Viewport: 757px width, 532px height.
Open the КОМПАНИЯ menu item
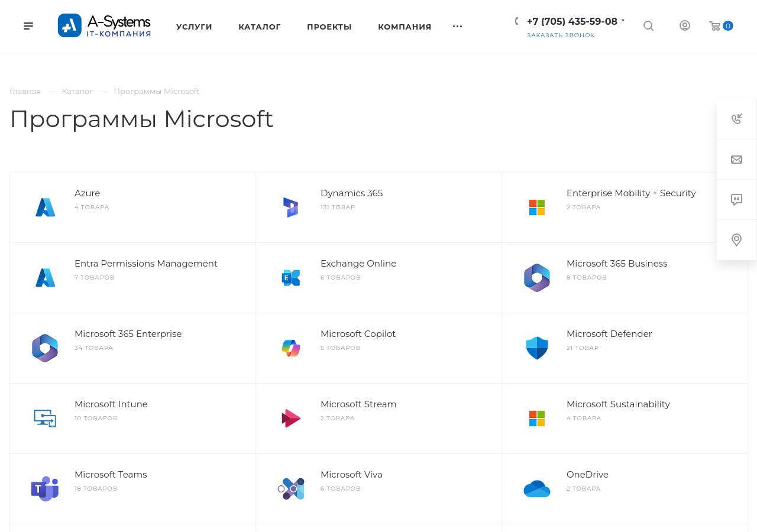405,27
